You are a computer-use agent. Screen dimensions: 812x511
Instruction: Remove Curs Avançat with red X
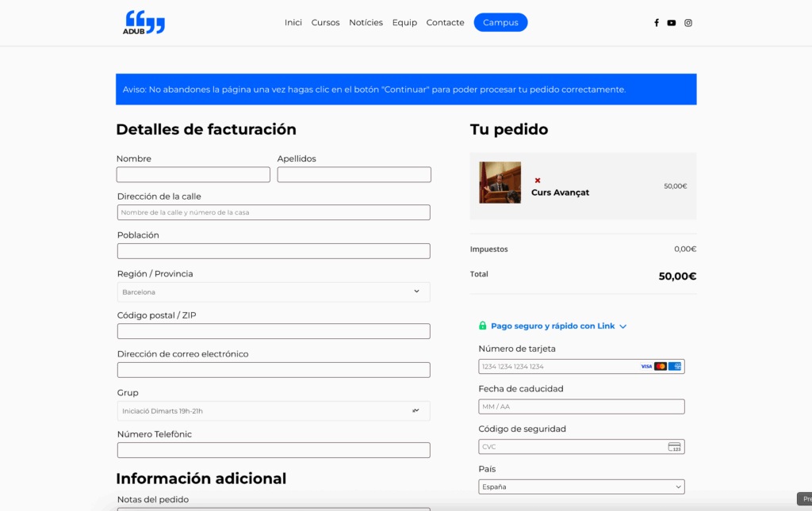pyautogui.click(x=538, y=181)
